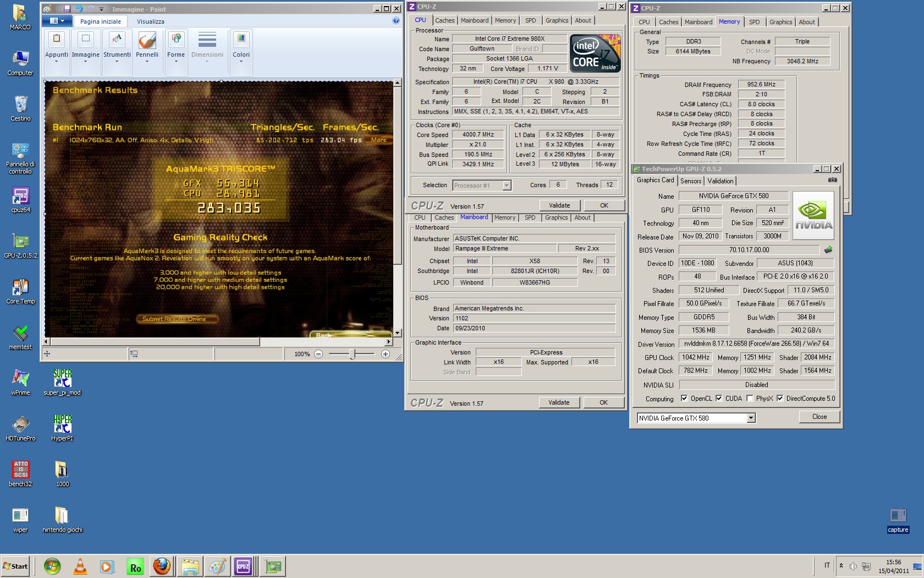Click the BIOS save icon in GPU-Z

(x=828, y=250)
